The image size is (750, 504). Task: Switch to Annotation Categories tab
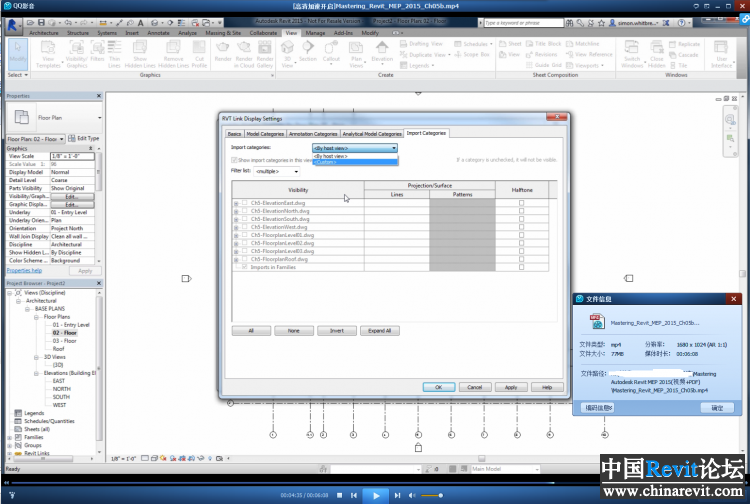313,134
